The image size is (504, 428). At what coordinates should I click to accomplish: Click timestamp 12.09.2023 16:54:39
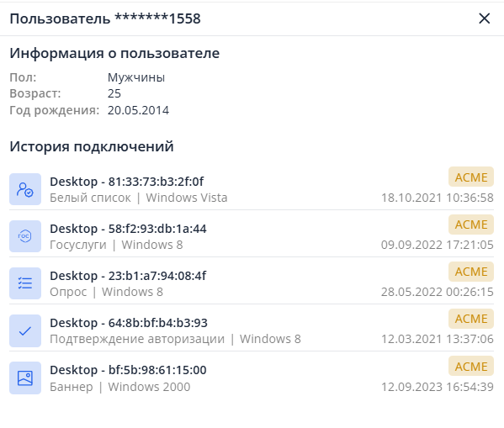click(x=438, y=387)
